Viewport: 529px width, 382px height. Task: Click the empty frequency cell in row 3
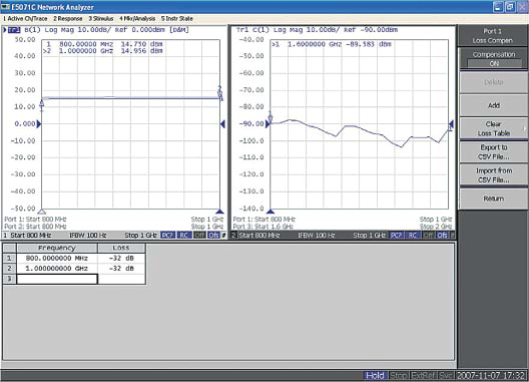(x=57, y=279)
